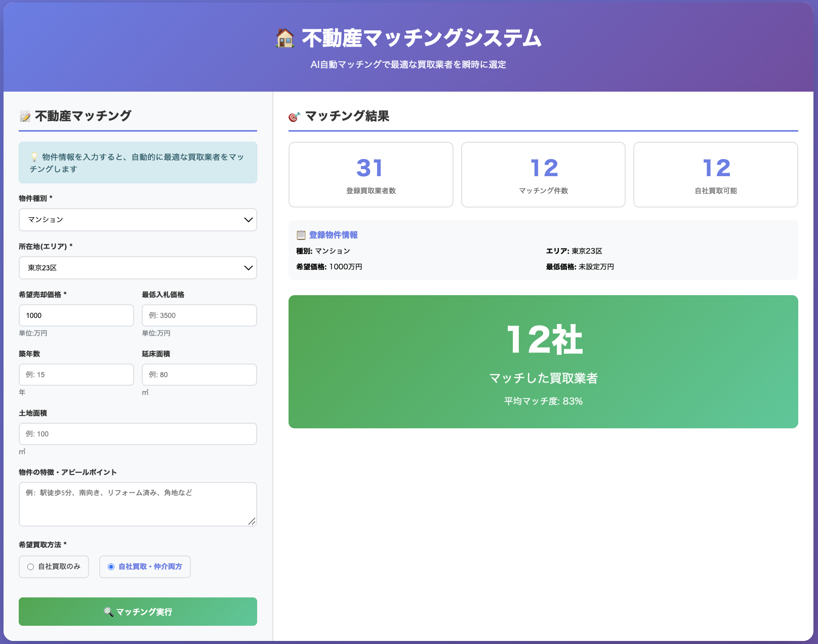Open the 登録物件情報 link
The image size is (818, 644).
pos(333,234)
